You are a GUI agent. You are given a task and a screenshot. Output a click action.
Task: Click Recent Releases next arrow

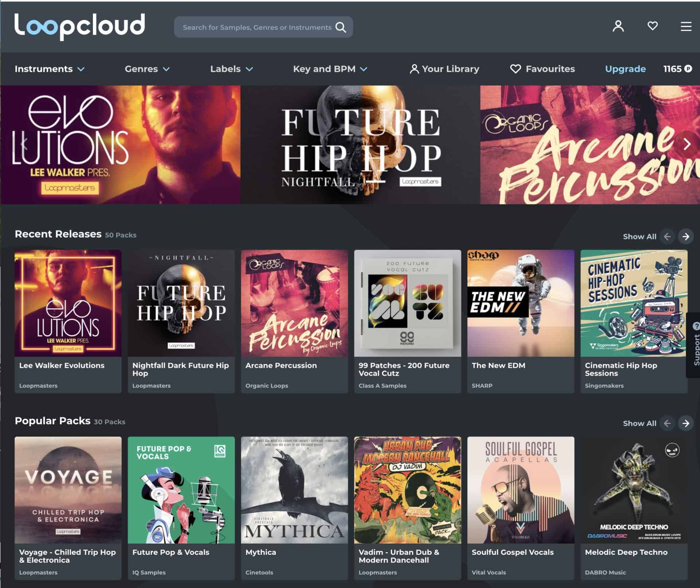[x=686, y=236]
